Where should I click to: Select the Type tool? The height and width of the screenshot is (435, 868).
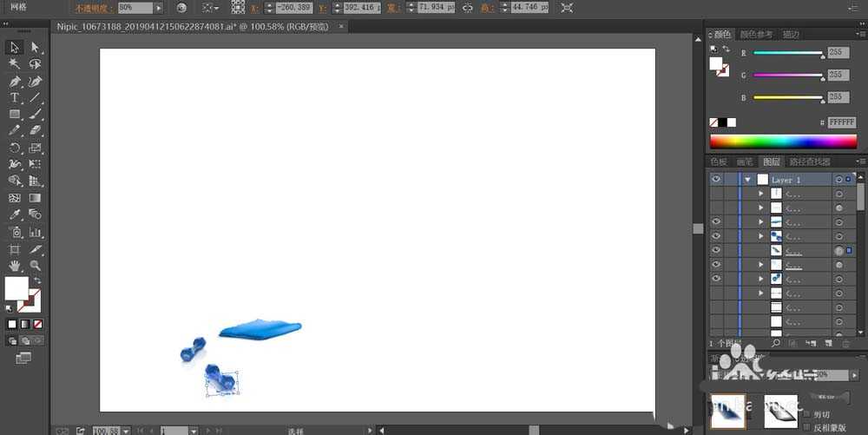pos(15,97)
